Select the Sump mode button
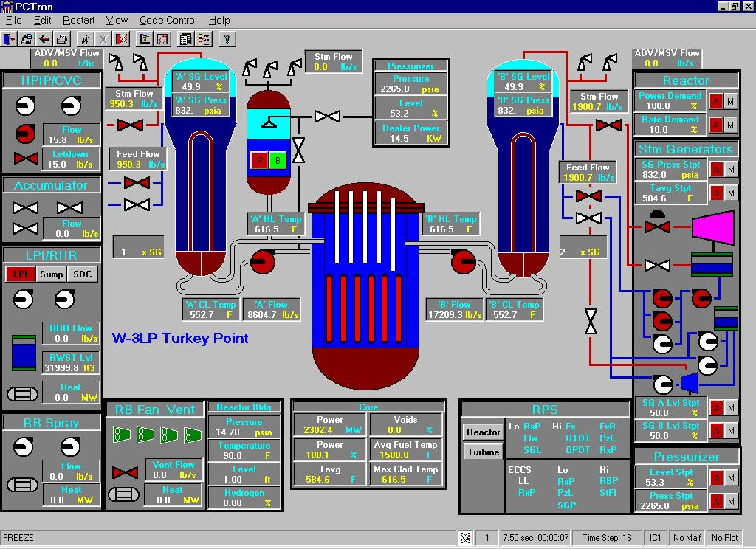Viewport: 756px width, 549px height. pyautogui.click(x=51, y=274)
